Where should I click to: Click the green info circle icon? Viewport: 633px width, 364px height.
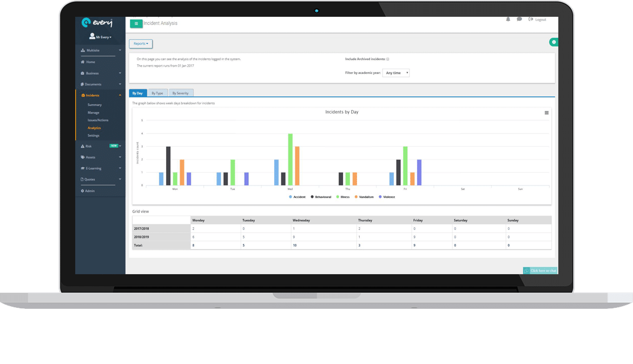click(x=553, y=42)
